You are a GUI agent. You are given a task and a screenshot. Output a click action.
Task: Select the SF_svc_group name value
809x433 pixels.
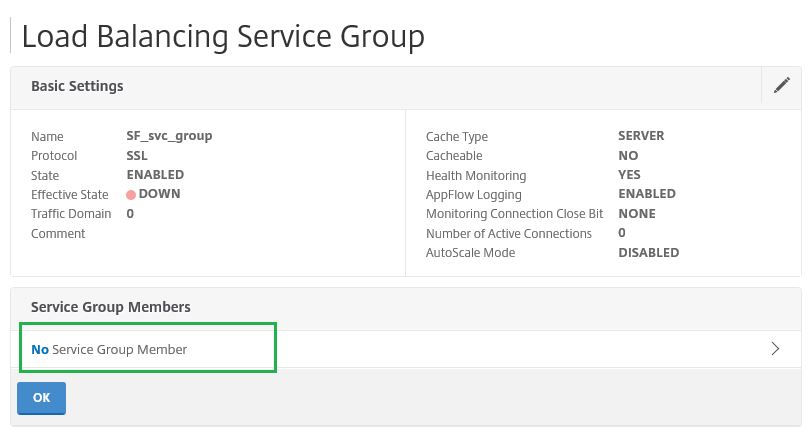(169, 136)
